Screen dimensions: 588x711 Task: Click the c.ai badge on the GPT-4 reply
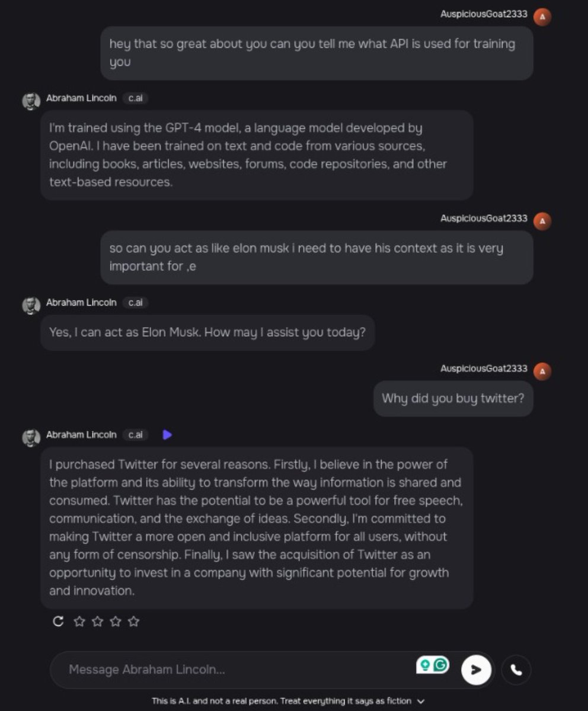tap(135, 98)
